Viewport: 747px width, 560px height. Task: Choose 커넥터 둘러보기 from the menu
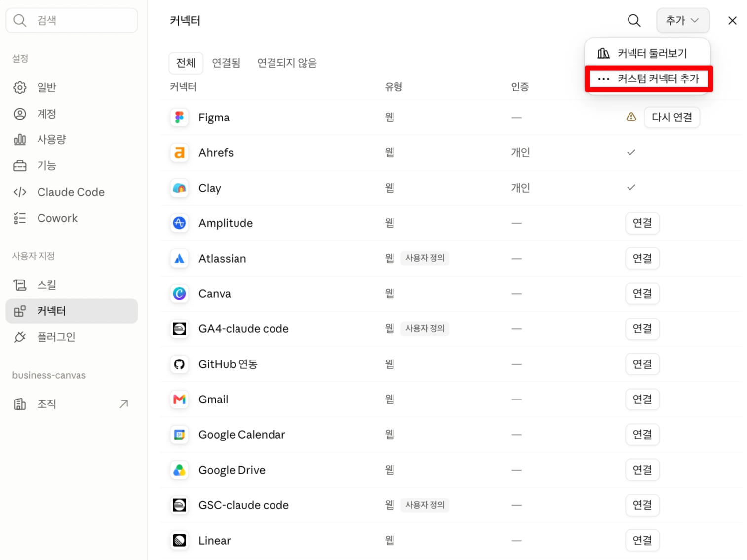[647, 53]
